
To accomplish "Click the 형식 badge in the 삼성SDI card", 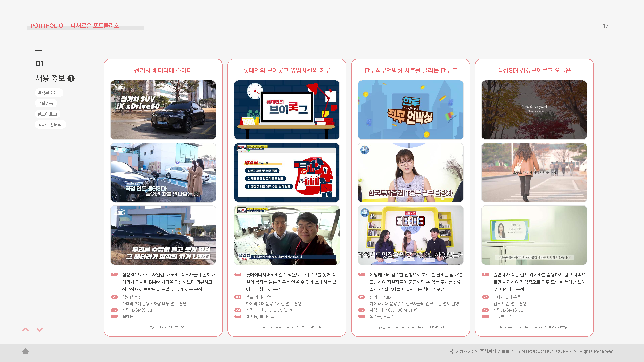I will [485, 316].
